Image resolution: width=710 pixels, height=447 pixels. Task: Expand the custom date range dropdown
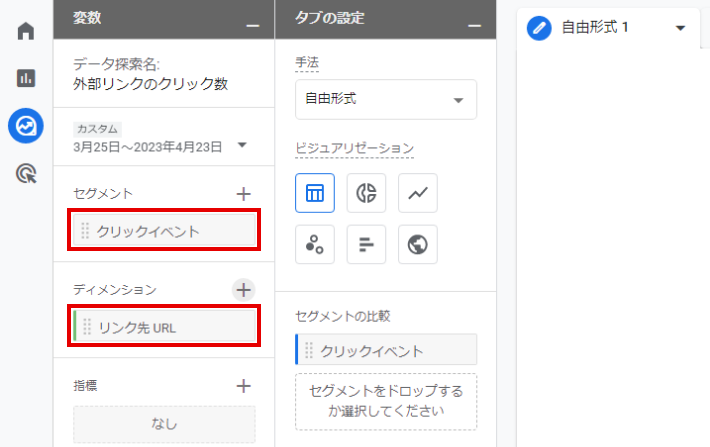[x=241, y=145]
